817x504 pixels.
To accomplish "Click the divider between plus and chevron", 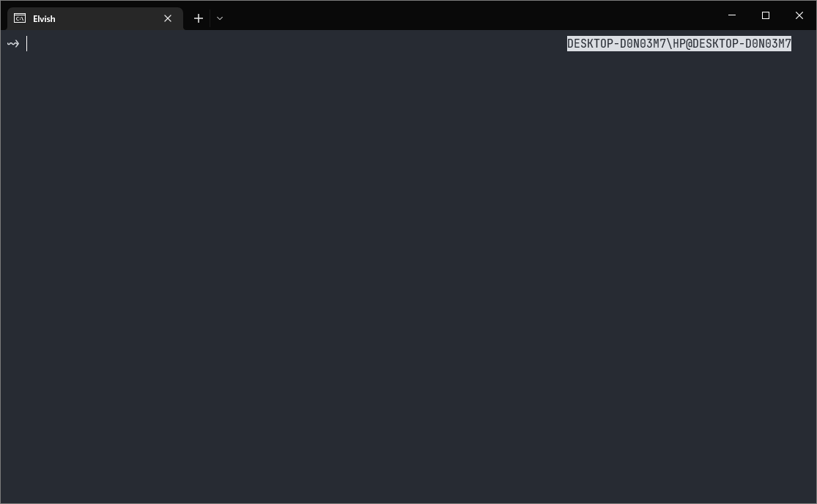I will [210, 18].
